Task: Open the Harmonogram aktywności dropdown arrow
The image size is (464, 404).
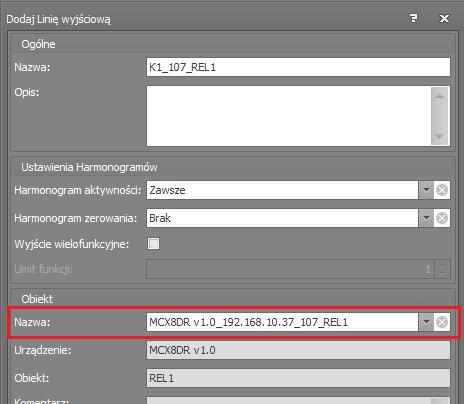Action: click(426, 190)
